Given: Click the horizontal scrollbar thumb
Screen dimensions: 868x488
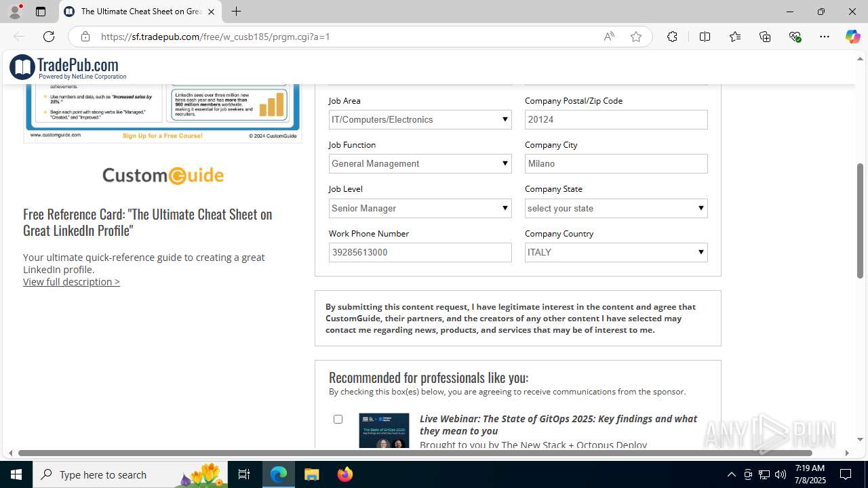Looking at the screenshot, I should coord(415,453).
